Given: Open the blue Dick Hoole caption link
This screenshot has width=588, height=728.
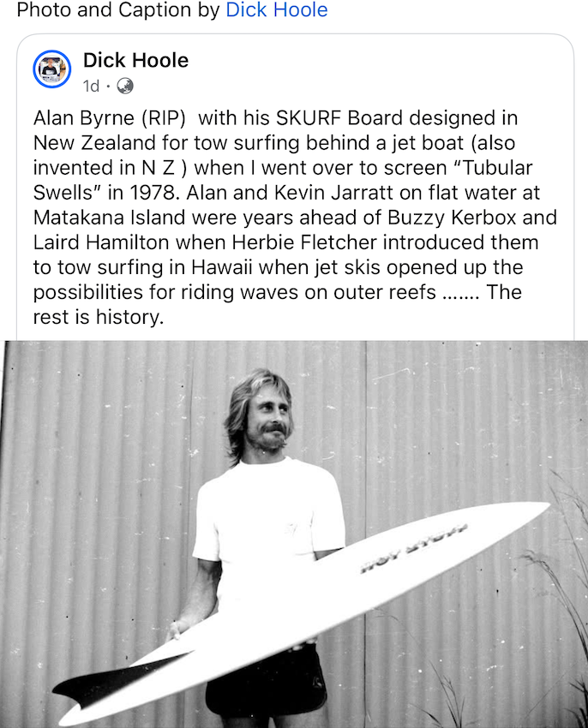Looking at the screenshot, I should (276, 11).
